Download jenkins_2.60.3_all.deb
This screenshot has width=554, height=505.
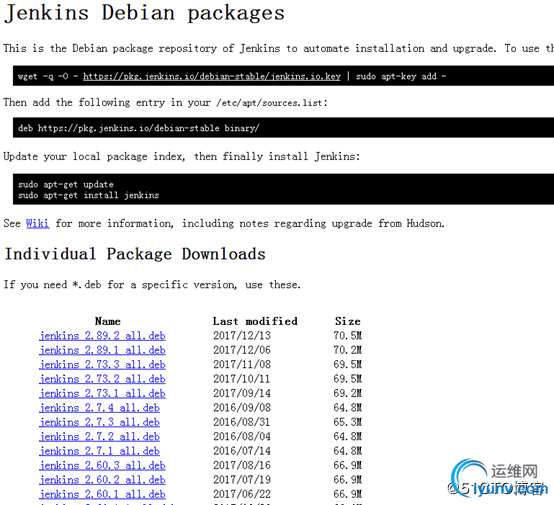pos(102,465)
